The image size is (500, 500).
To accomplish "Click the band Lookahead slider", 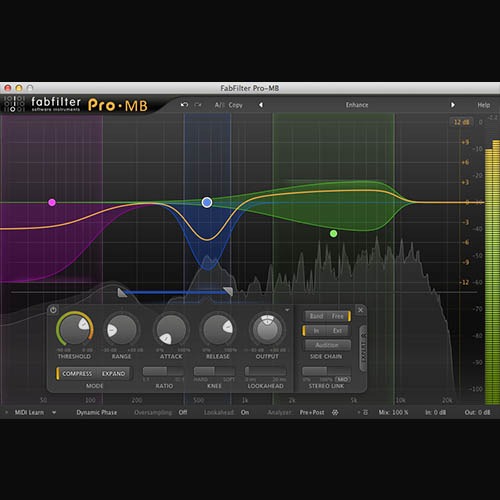I will (x=266, y=371).
